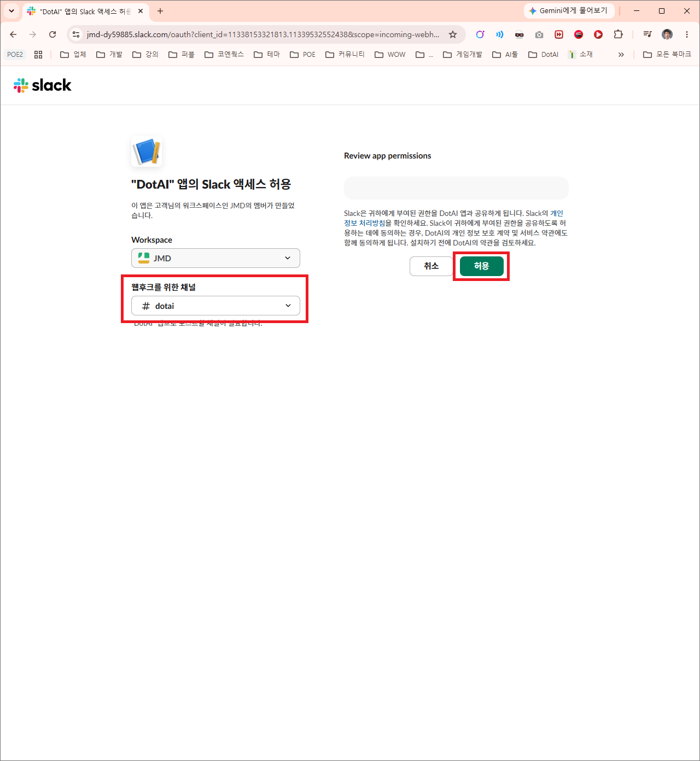
Task: Click the empty permissions summary box
Action: pos(456,188)
